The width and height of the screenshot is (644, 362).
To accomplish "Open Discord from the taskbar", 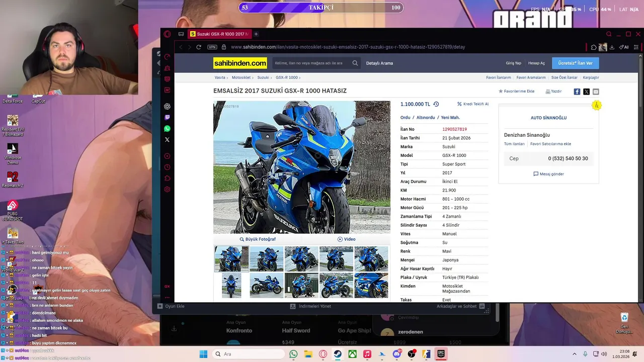I will pyautogui.click(x=396, y=354).
